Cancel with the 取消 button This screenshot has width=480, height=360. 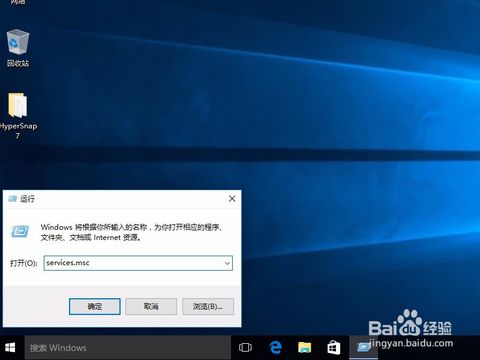point(151,306)
